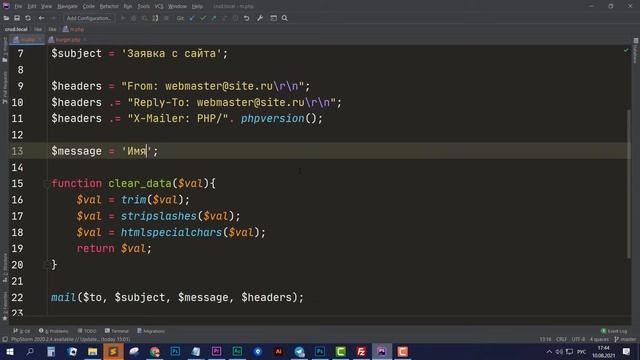Open the Migrations tool window tab

pos(151,331)
